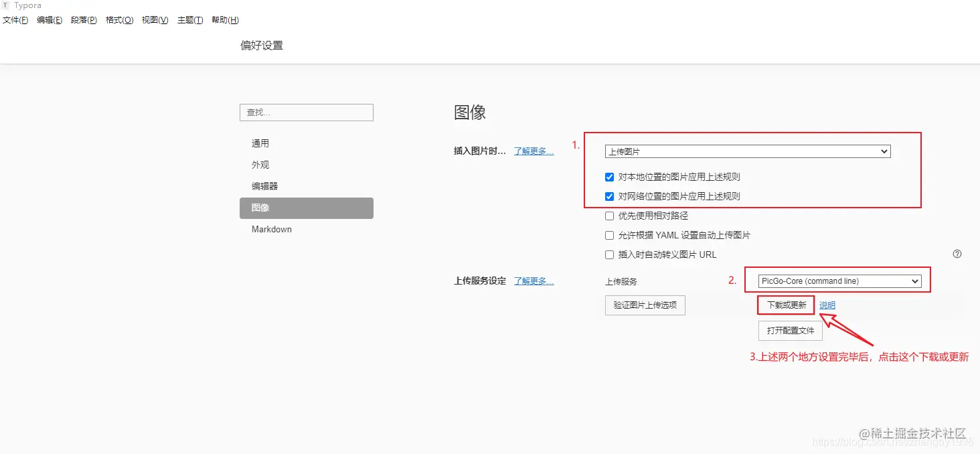
Task: Open the Markdown settings section
Action: pyautogui.click(x=271, y=229)
